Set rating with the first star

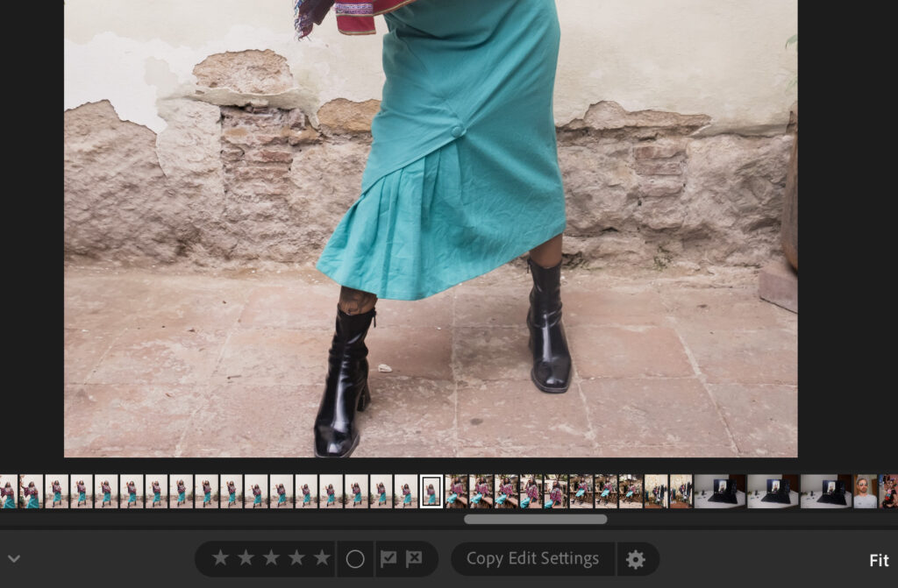[x=220, y=558]
